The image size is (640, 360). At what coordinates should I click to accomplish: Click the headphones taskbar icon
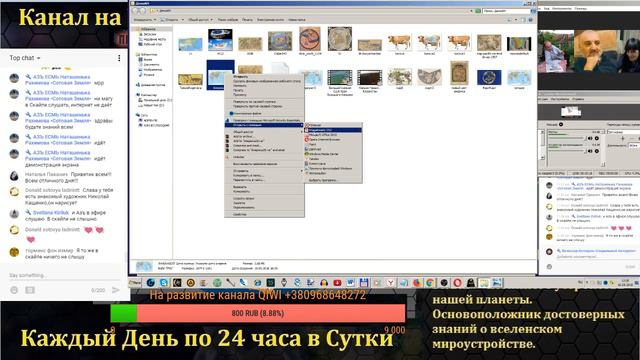pyautogui.click(x=324, y=282)
